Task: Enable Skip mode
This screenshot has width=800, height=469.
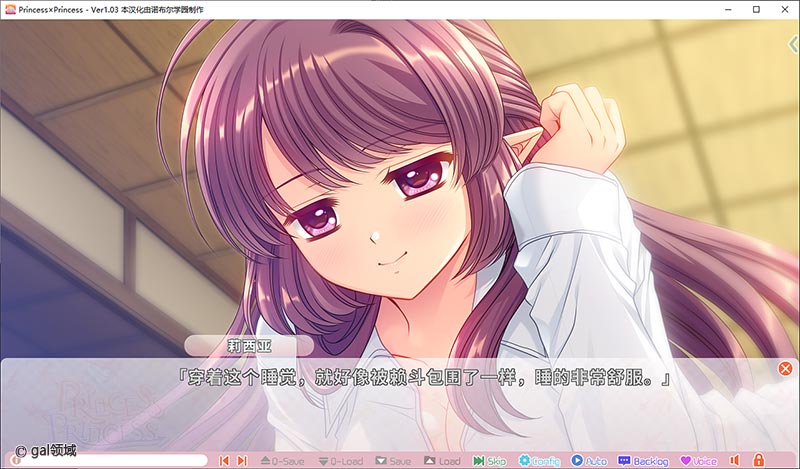Action: pos(490,461)
